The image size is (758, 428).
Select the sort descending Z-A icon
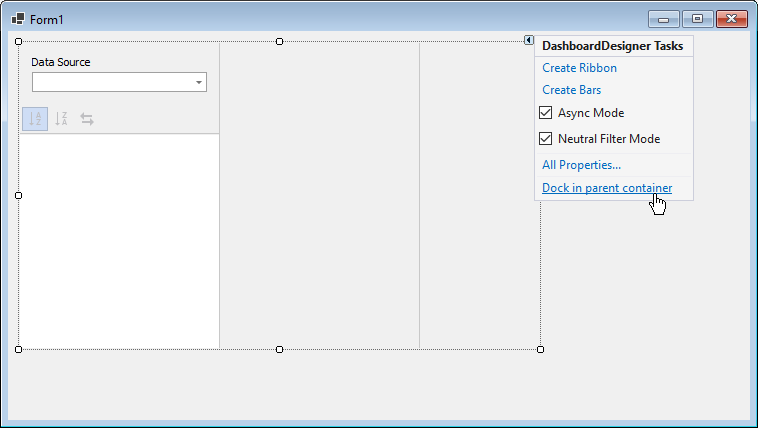[x=61, y=119]
